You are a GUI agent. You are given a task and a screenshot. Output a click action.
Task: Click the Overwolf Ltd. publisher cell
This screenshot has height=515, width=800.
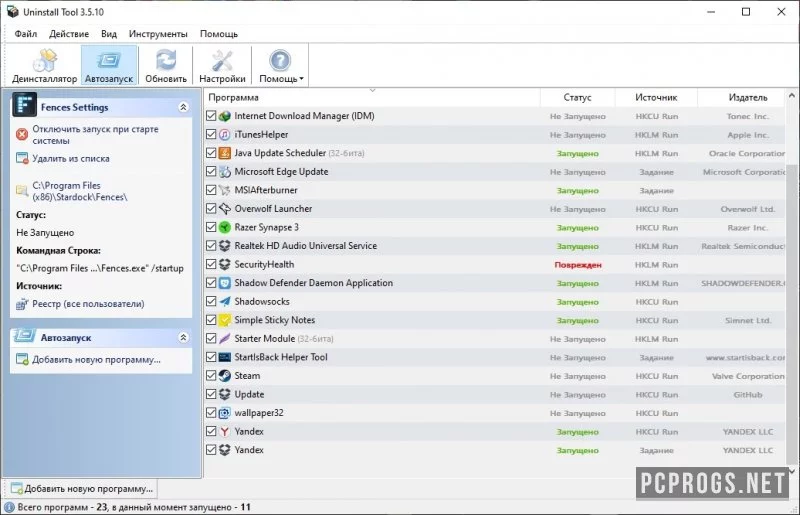(x=747, y=209)
